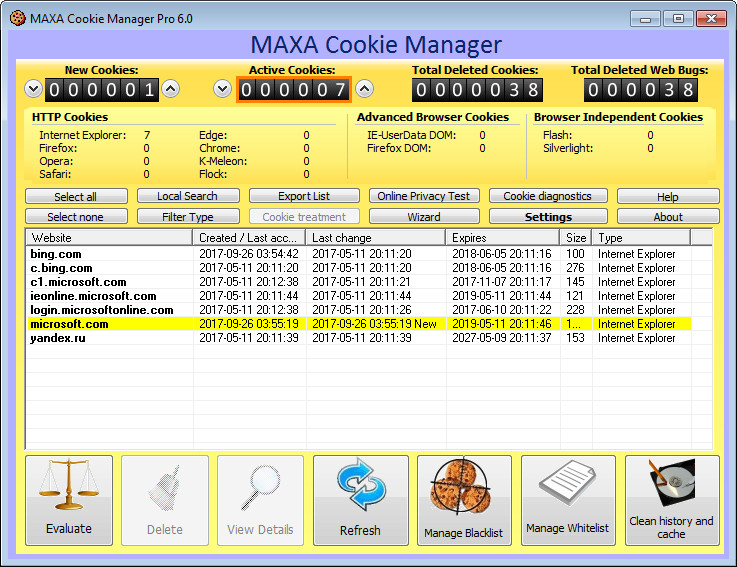Click the Chrome: cookie count label
Image resolution: width=737 pixels, height=567 pixels.
(220, 148)
